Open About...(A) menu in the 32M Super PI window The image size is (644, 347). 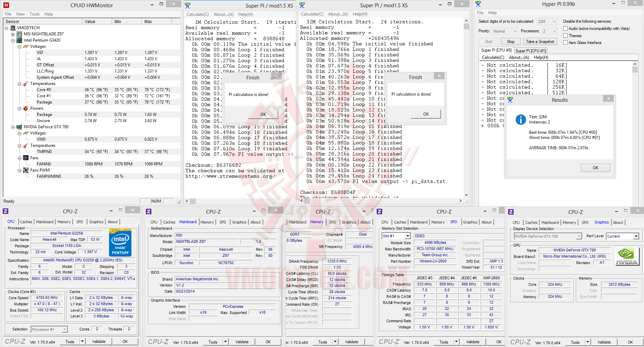[x=338, y=14]
